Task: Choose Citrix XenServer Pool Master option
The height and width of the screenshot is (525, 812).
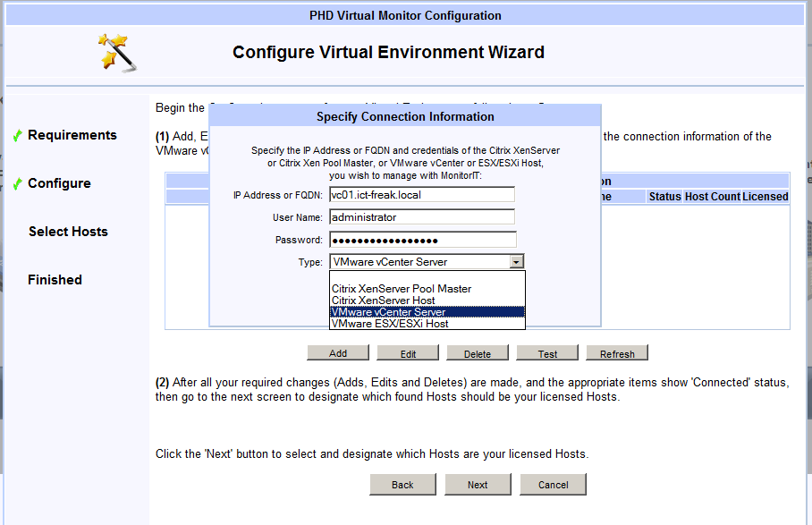Action: click(x=402, y=289)
